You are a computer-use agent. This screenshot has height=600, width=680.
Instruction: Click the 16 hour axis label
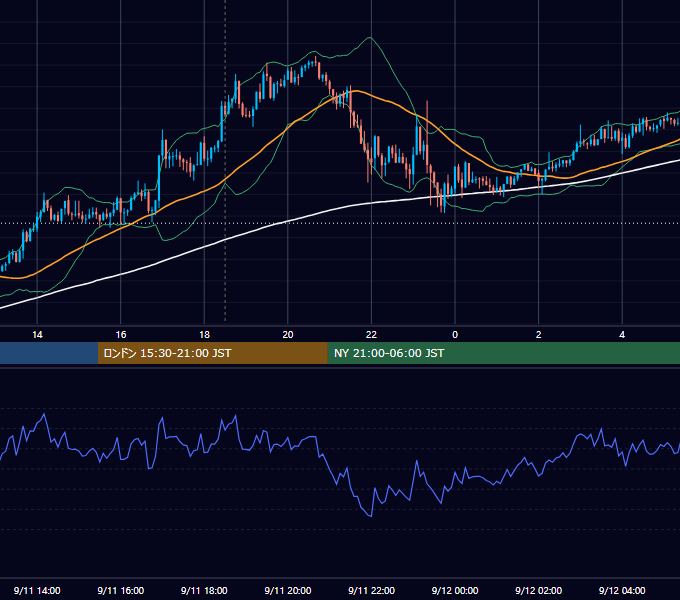click(x=121, y=335)
